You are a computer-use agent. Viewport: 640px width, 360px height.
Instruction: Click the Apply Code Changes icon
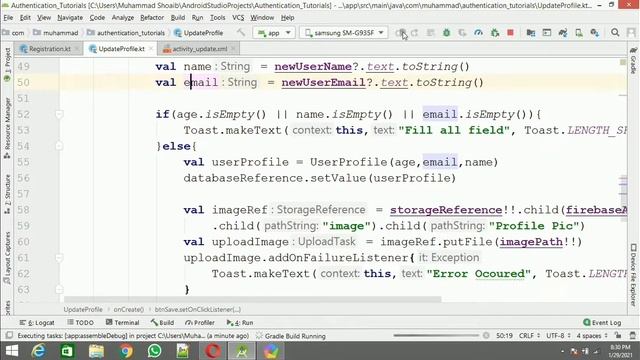(x=430, y=33)
